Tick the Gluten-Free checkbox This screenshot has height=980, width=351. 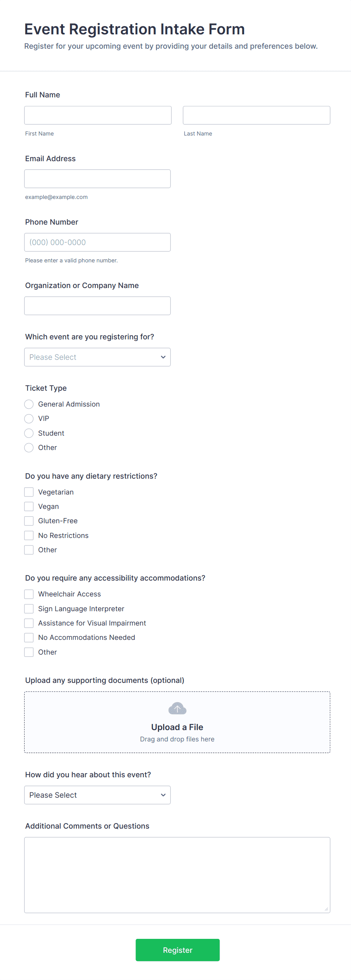click(29, 521)
